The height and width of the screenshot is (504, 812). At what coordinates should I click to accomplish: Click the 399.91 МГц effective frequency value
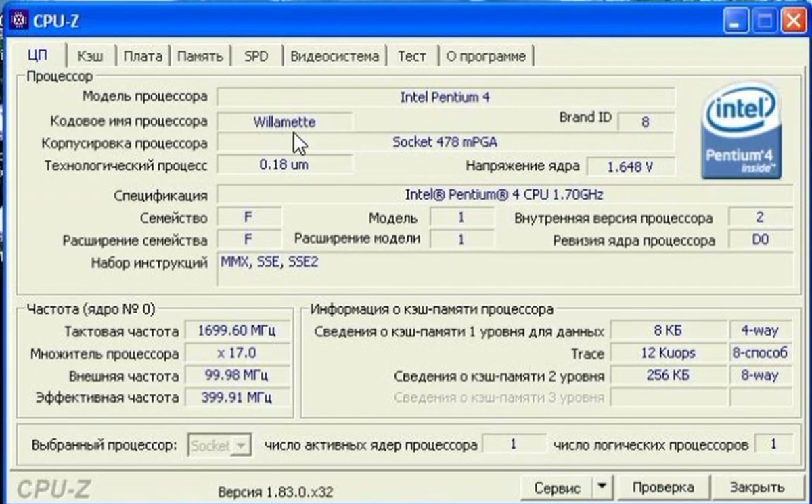pyautogui.click(x=236, y=397)
